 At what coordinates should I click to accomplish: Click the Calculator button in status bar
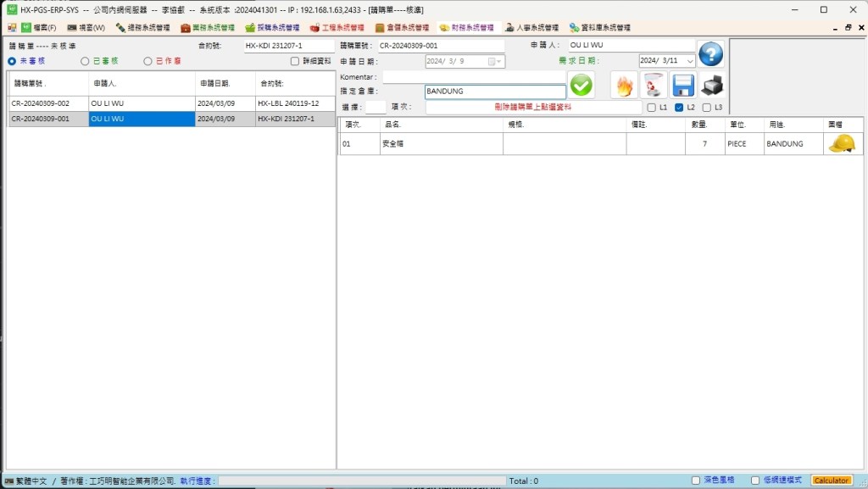(x=832, y=481)
